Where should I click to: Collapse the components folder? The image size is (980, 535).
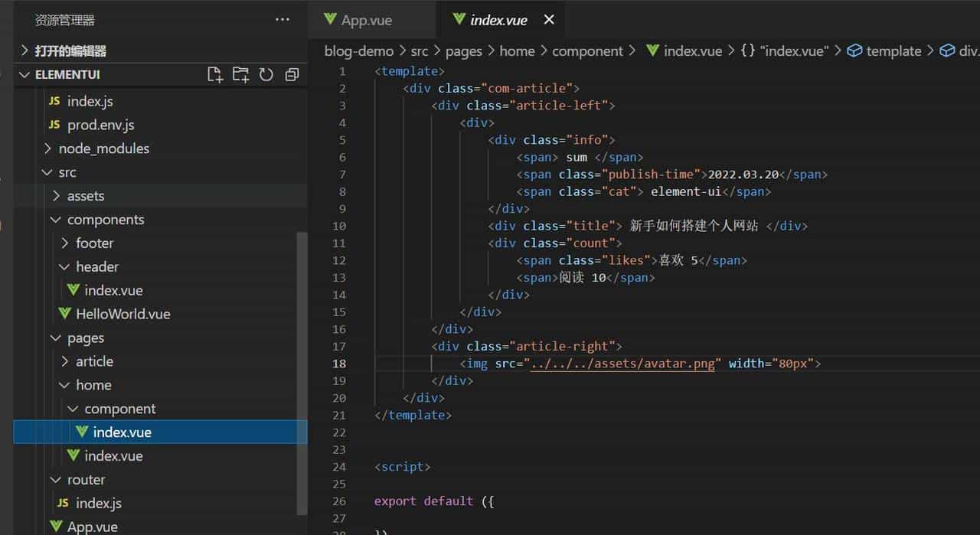[56, 220]
